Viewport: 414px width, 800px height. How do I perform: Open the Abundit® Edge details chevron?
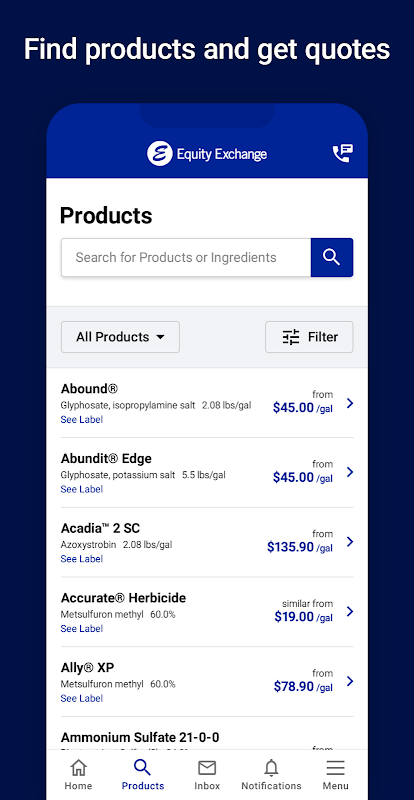tap(350, 472)
